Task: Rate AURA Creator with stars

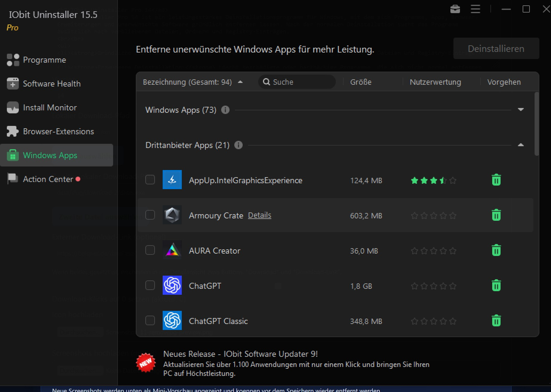Action: coord(433,251)
